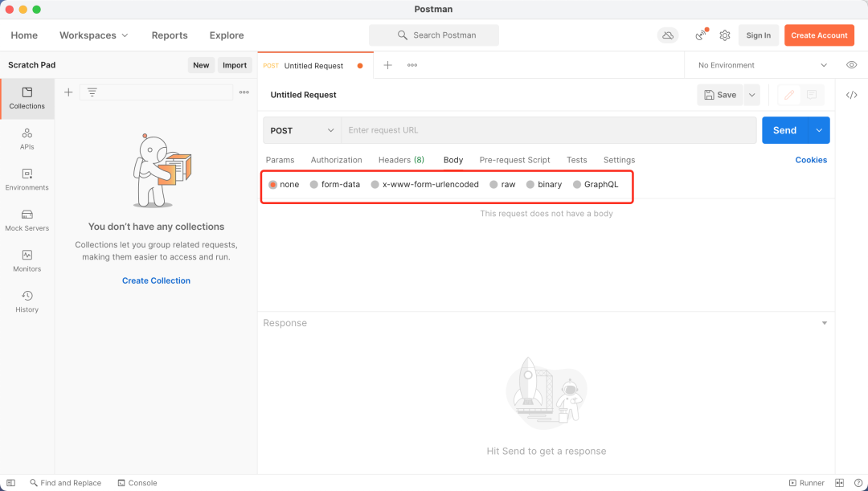
Task: Click the two-pane layout icon in the status bar
Action: click(839, 483)
